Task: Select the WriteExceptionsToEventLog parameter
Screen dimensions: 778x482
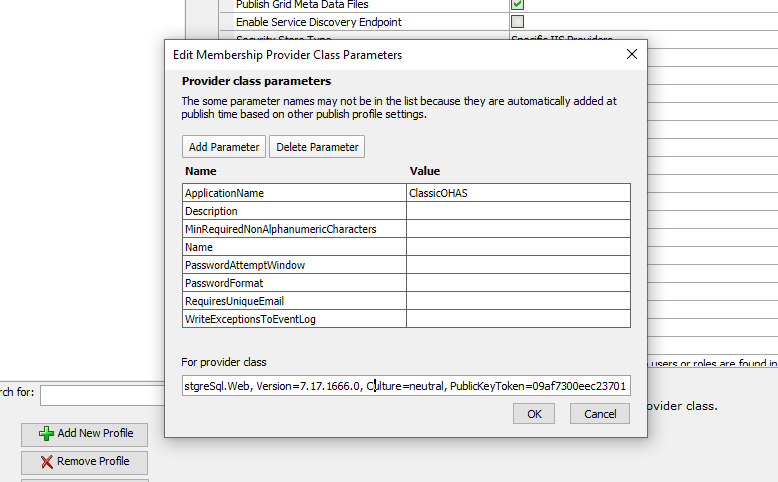Action: [294, 319]
